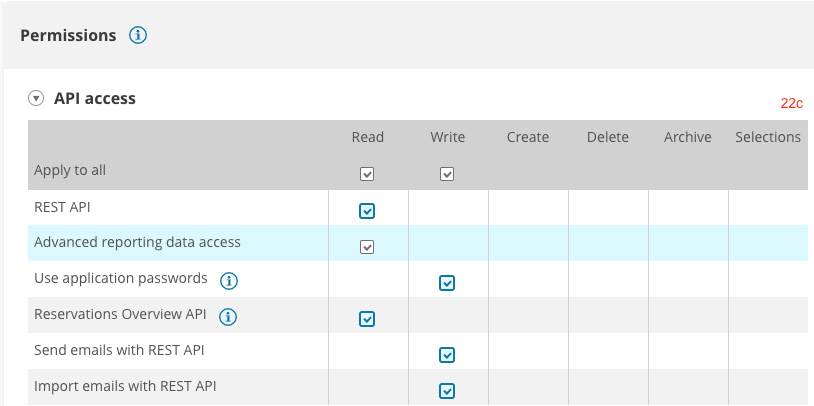Click the Archive column header
This screenshot has width=814, height=406.
coord(687,137)
